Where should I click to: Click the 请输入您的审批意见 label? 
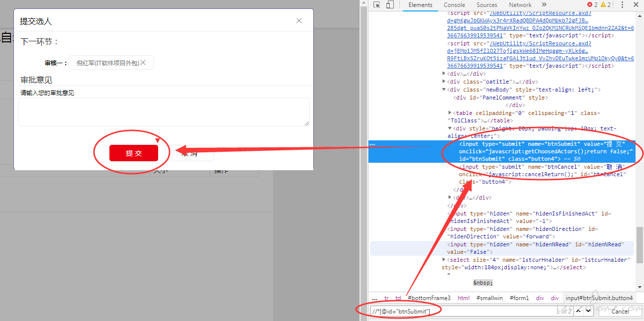coord(47,93)
